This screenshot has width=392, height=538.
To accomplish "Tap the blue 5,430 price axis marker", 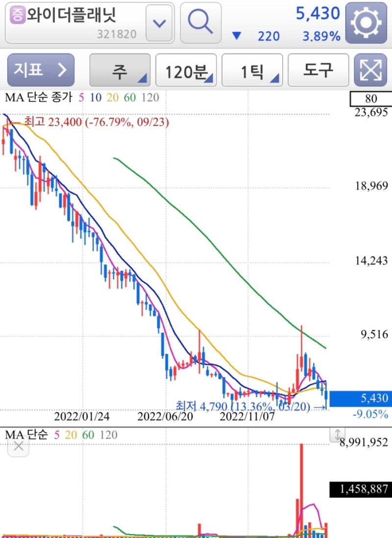I will coord(361,398).
